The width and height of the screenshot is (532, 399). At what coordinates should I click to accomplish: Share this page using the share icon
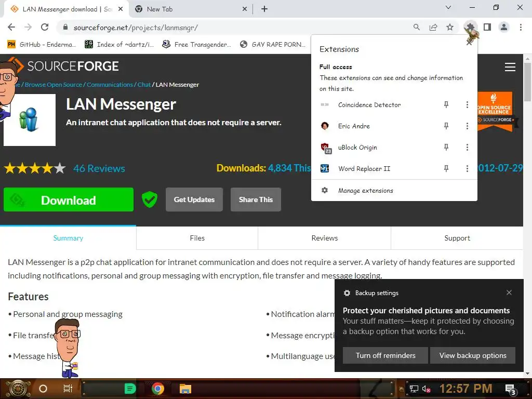coord(433,27)
